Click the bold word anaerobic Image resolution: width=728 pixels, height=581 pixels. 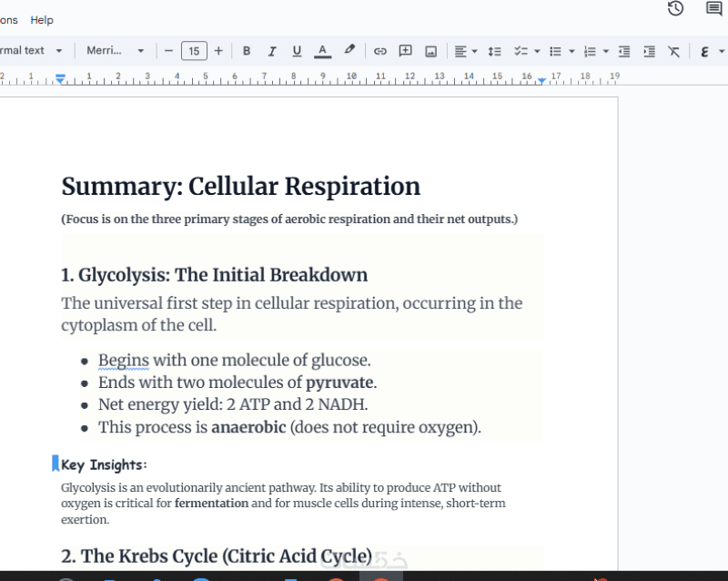pos(248,427)
